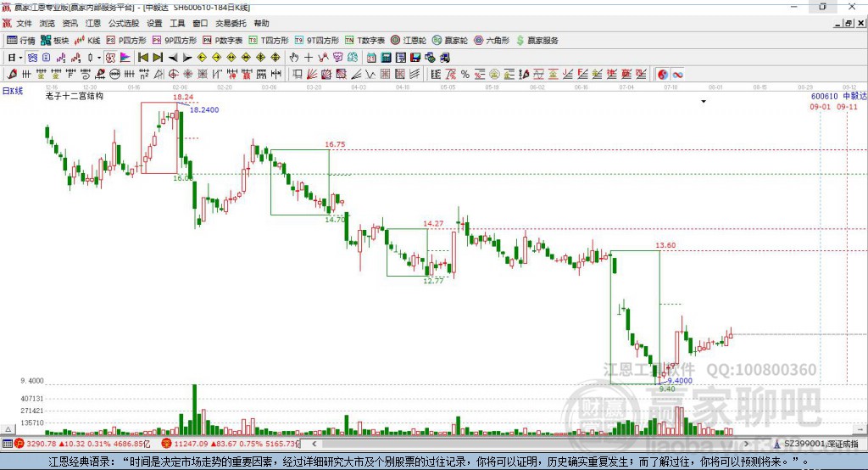
Task: Jump to last bar icon
Action: click(158, 58)
